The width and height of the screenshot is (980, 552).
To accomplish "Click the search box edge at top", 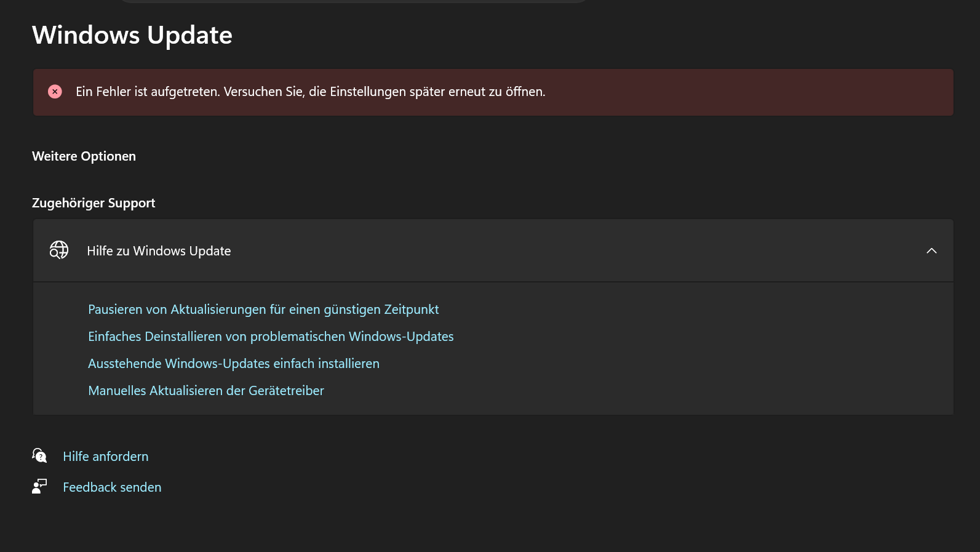I will click(x=353, y=1).
